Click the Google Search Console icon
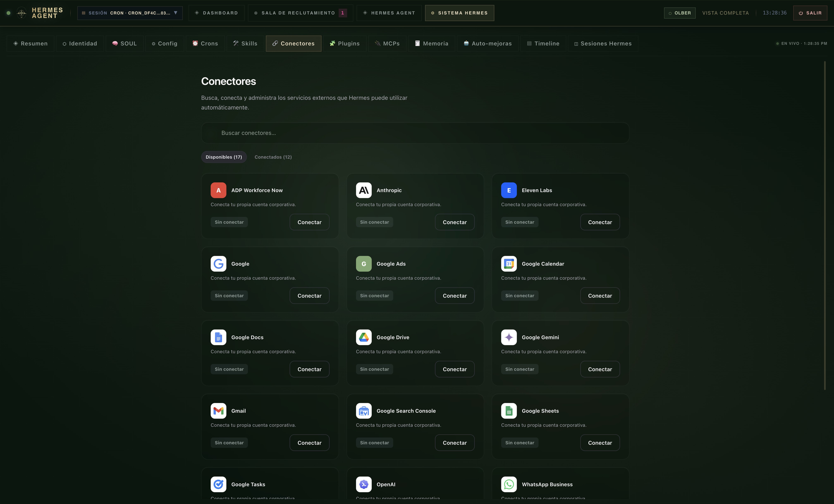The width and height of the screenshot is (834, 504). pyautogui.click(x=363, y=411)
